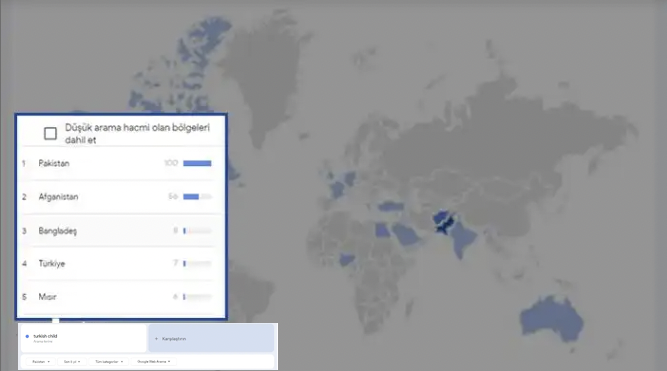Click the Mısır region row
Screen dimensions: 667x371
pos(121,297)
